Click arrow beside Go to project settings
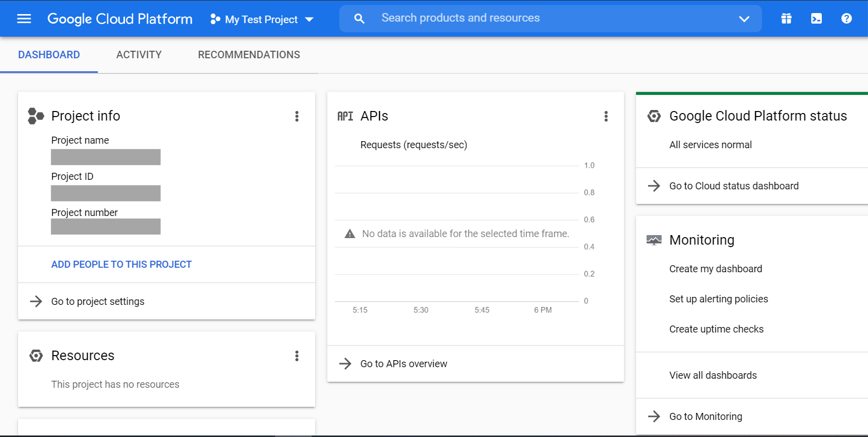The image size is (868, 437). coord(36,301)
